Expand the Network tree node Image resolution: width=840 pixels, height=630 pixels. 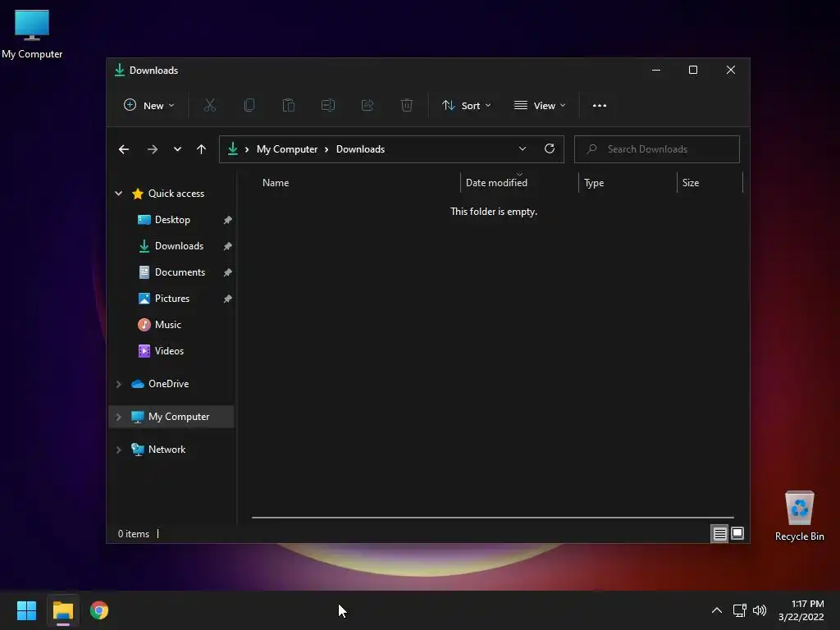tap(118, 450)
